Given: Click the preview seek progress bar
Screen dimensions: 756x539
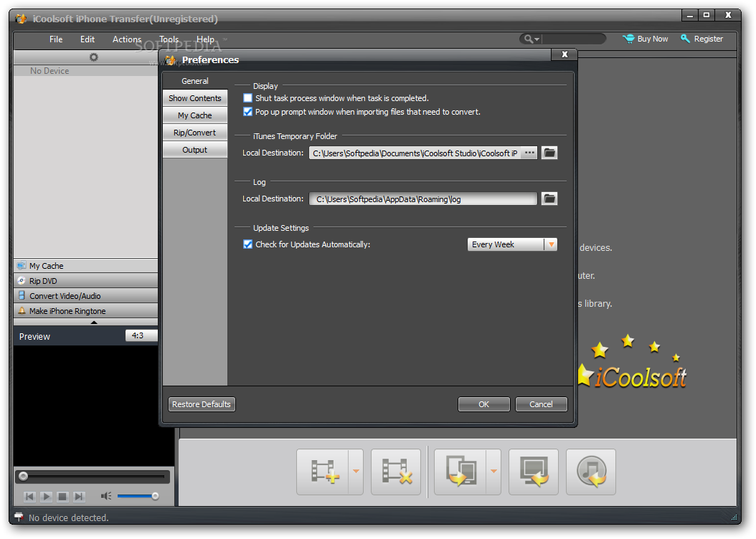Looking at the screenshot, I should (93, 477).
